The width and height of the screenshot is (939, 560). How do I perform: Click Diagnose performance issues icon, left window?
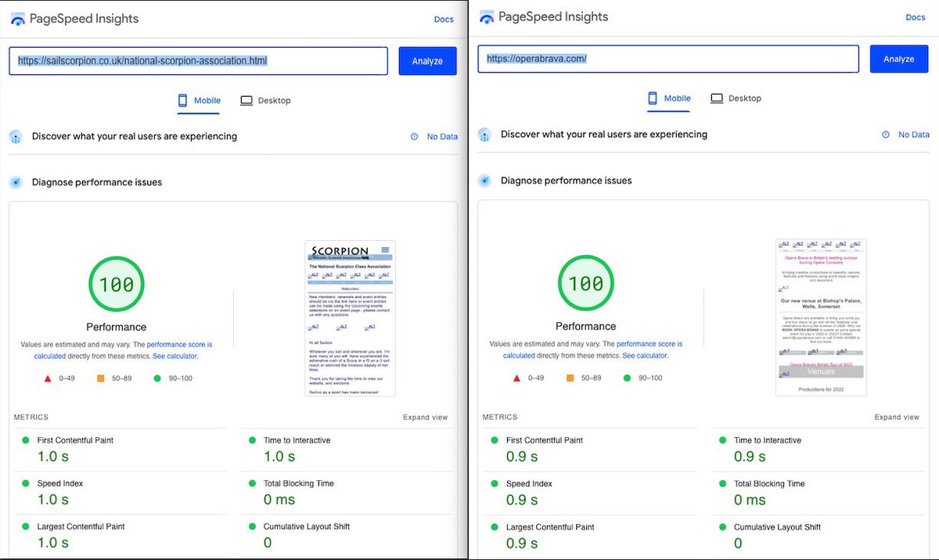(x=16, y=182)
